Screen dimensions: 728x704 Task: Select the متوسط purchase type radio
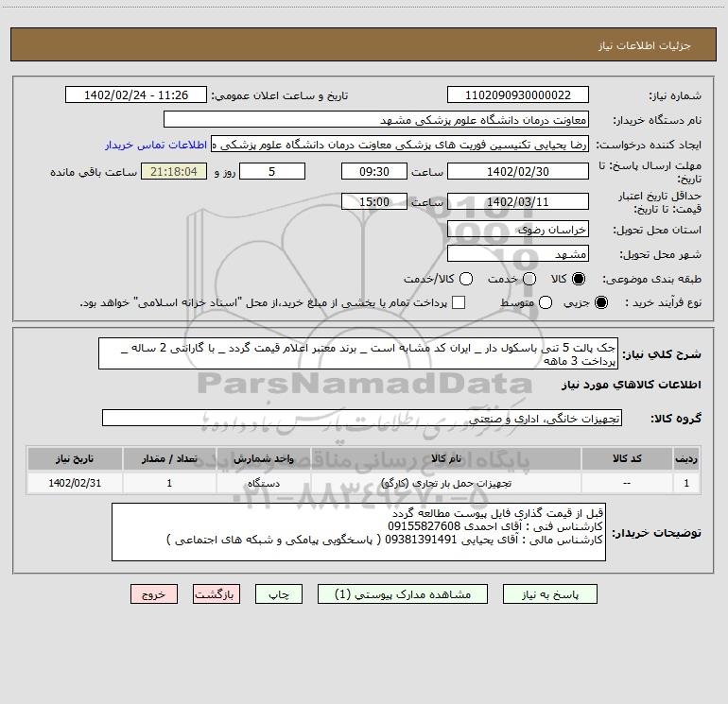[x=546, y=302]
